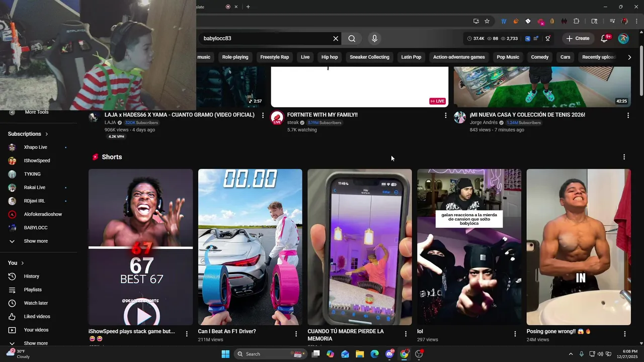
Task: Open options menu for LAJA x HADES66 video
Action: click(263, 116)
